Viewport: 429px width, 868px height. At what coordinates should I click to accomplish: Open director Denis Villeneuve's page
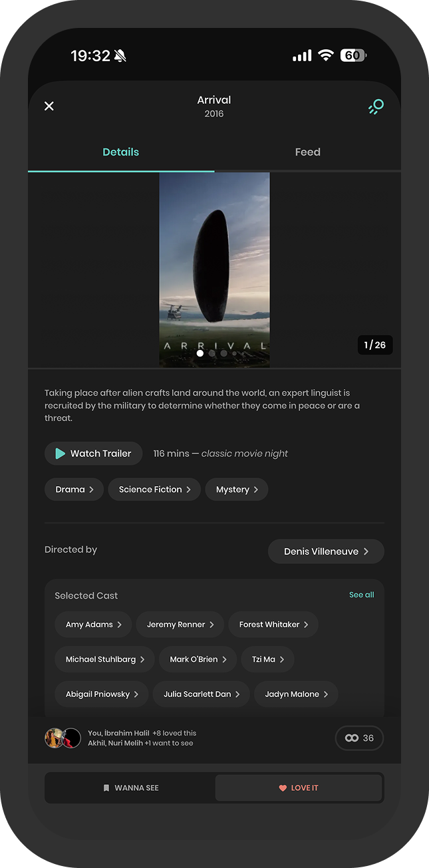tap(326, 551)
